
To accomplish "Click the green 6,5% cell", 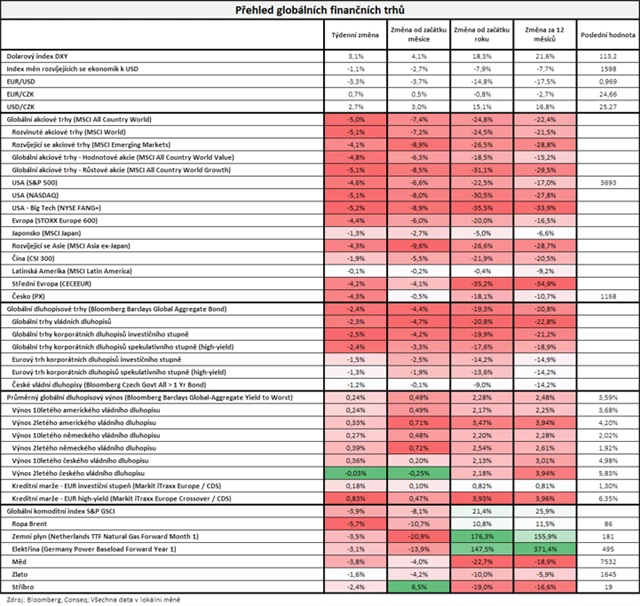I will pyautogui.click(x=416, y=588).
